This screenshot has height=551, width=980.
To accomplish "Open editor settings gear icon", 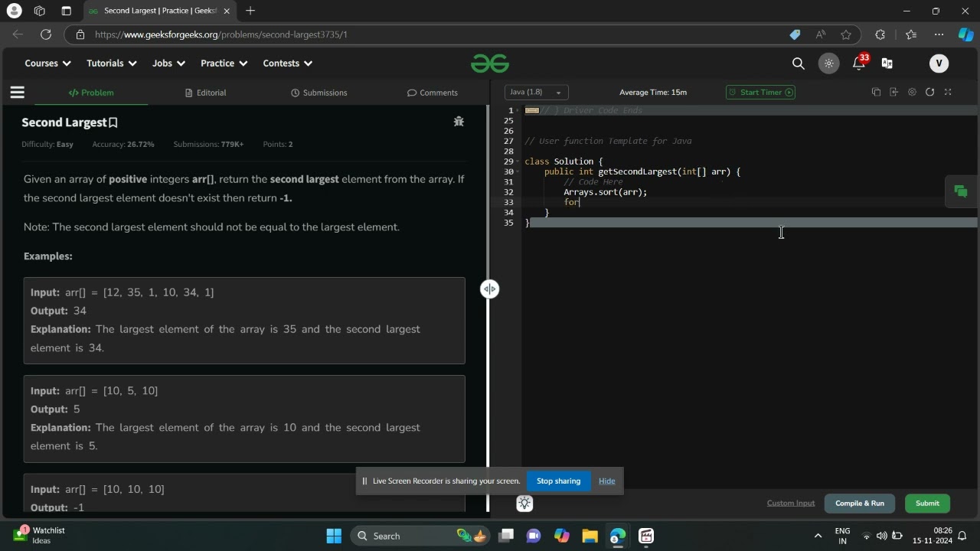I will [x=912, y=92].
